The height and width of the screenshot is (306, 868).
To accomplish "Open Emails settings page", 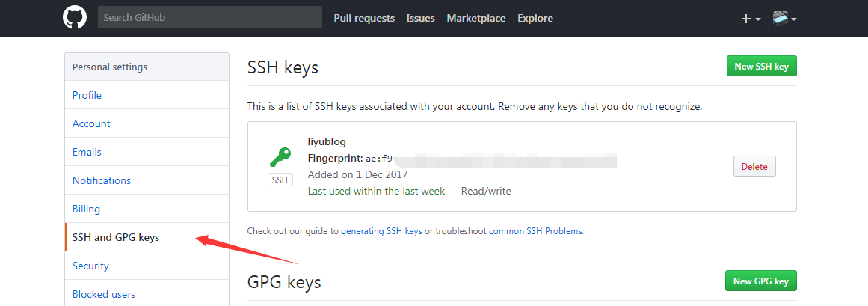I will click(x=147, y=152).
